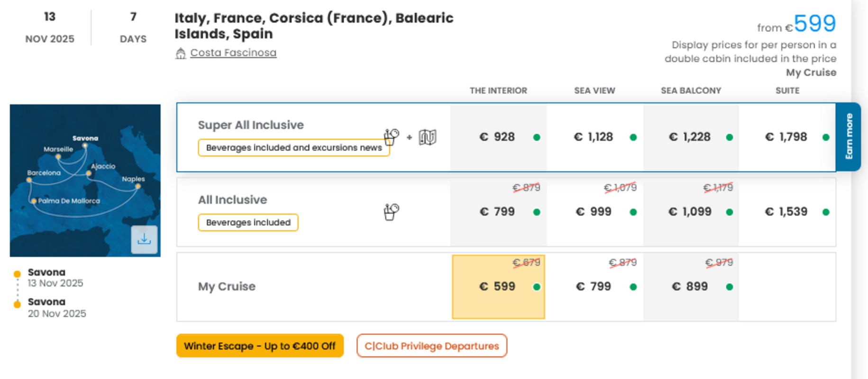The height and width of the screenshot is (379, 868).
Task: Click the excursions map icon in Super All Inclusive
Action: coord(428,137)
